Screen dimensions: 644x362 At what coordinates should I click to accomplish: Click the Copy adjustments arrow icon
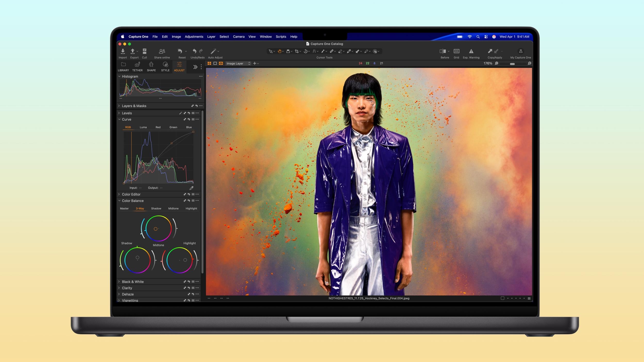pos(490,51)
